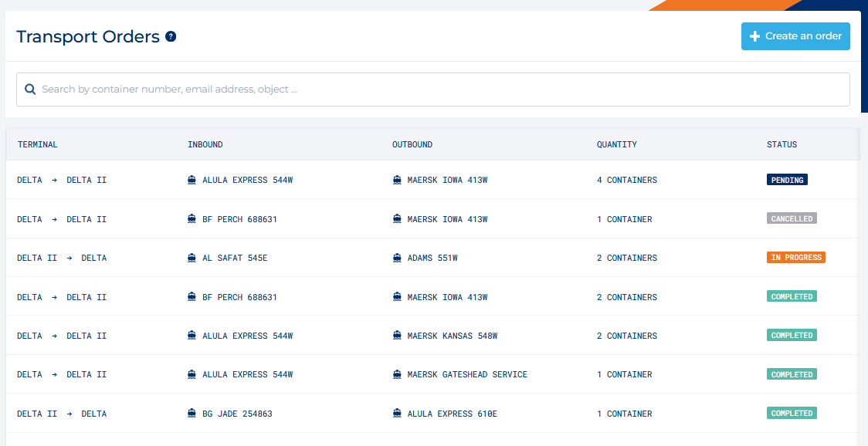Image resolution: width=868 pixels, height=446 pixels.
Task: Click COMPLETED badge in MAERSK KANSAS row
Action: click(x=792, y=336)
